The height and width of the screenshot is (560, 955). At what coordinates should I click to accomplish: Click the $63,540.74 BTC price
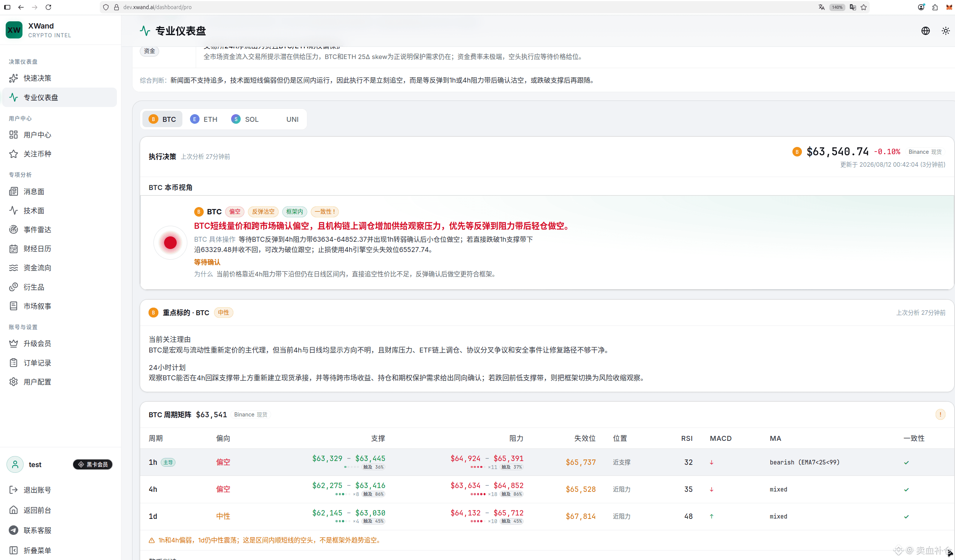[x=838, y=152]
